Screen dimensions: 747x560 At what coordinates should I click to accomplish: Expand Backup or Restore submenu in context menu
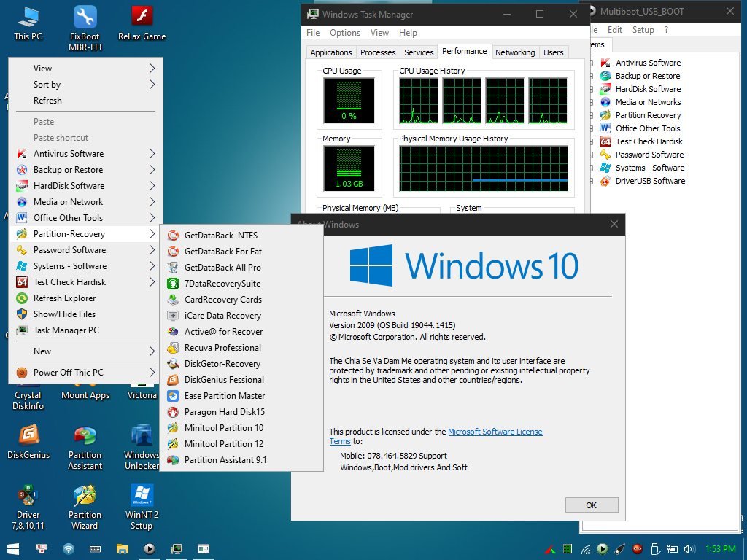click(86, 170)
